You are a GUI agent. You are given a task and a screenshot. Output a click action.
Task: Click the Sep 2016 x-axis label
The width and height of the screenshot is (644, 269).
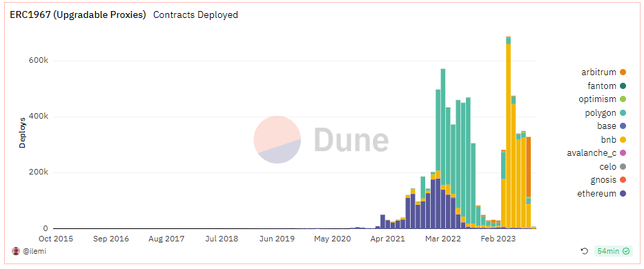[111, 239]
